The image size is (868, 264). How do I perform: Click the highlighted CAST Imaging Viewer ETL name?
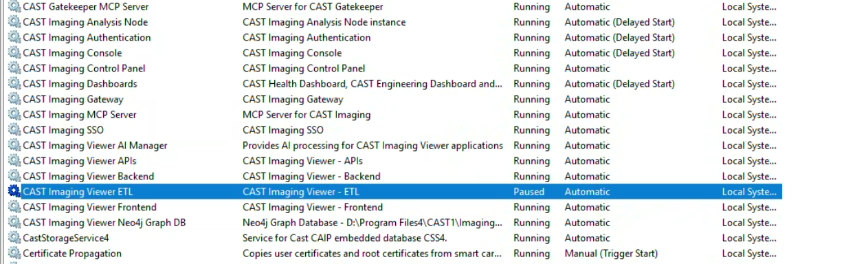(78, 192)
